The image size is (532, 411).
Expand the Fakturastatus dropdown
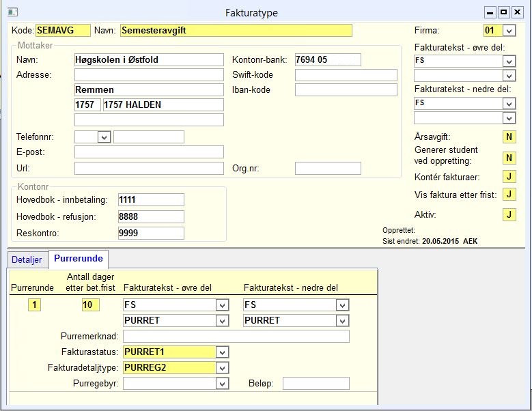[x=222, y=352]
